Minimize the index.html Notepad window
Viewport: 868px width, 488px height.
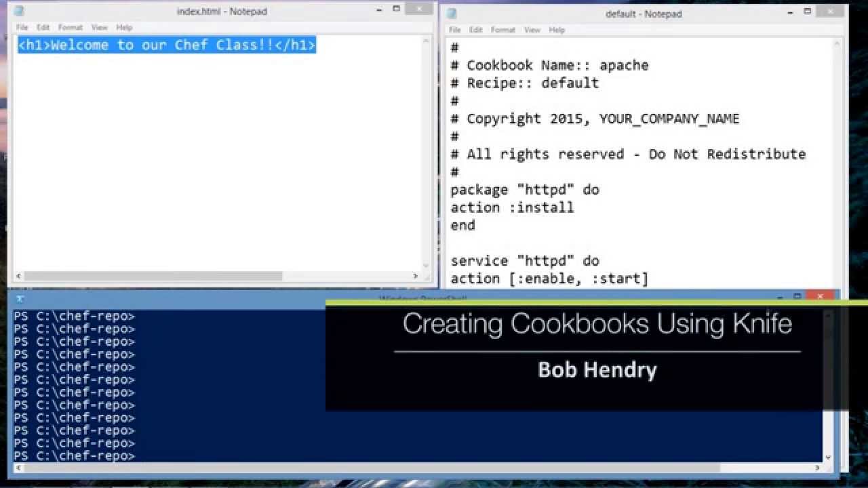378,9
